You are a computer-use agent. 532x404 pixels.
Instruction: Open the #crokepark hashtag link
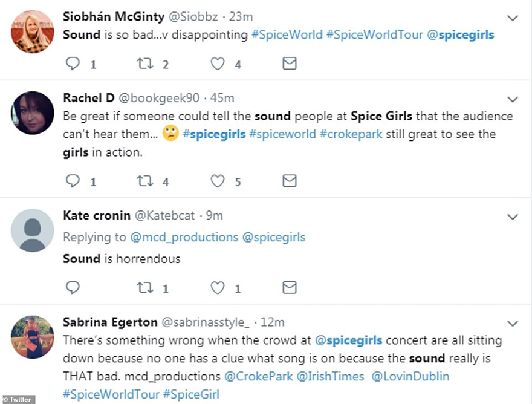pyautogui.click(x=351, y=134)
